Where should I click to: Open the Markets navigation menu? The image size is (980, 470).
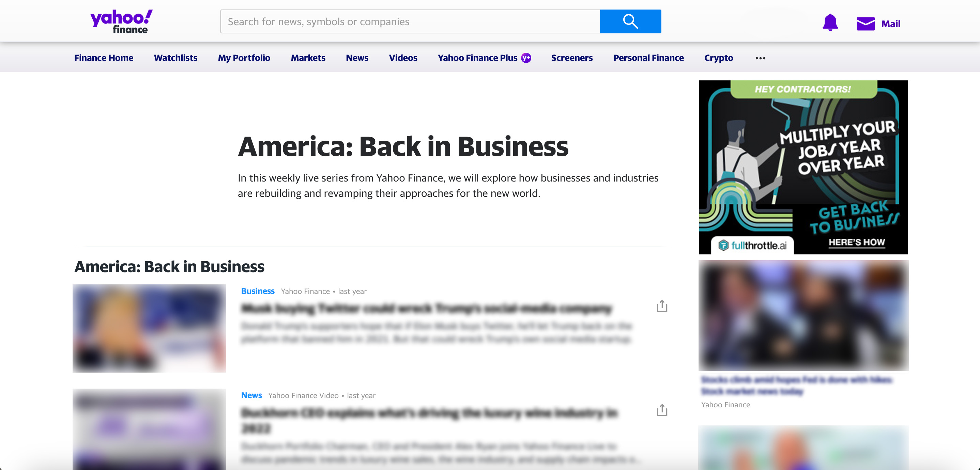pos(308,58)
